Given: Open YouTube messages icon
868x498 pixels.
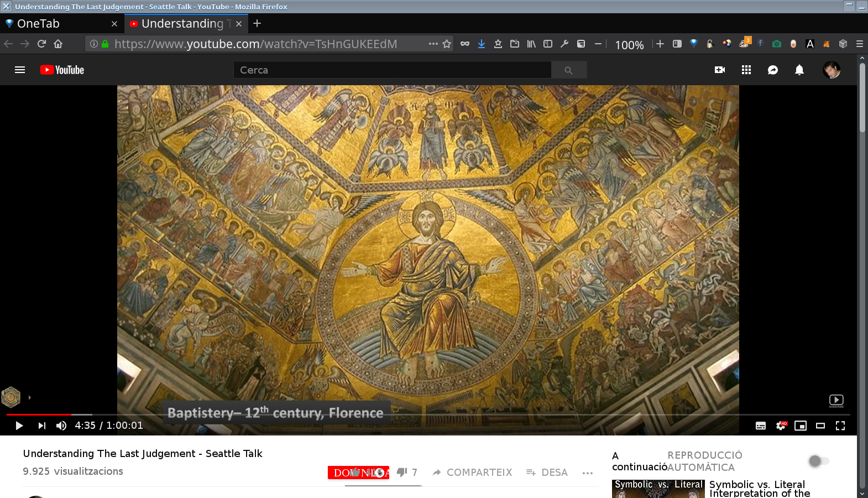Looking at the screenshot, I should click(773, 70).
